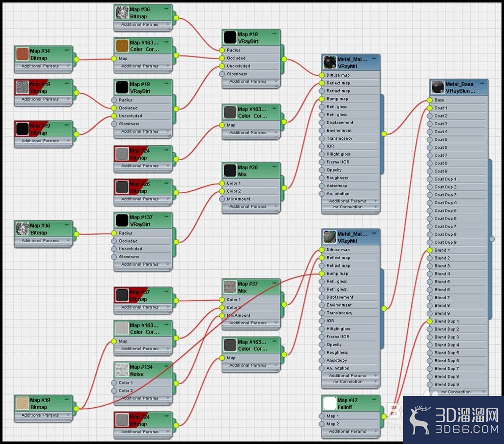Click the output socket of Metal_Base VRayBlend

coord(492,239)
